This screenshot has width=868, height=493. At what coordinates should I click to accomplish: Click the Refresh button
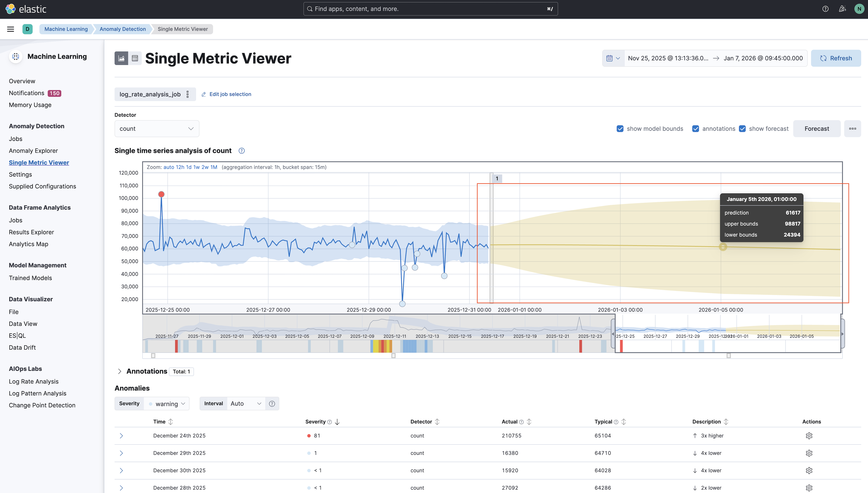coord(836,58)
